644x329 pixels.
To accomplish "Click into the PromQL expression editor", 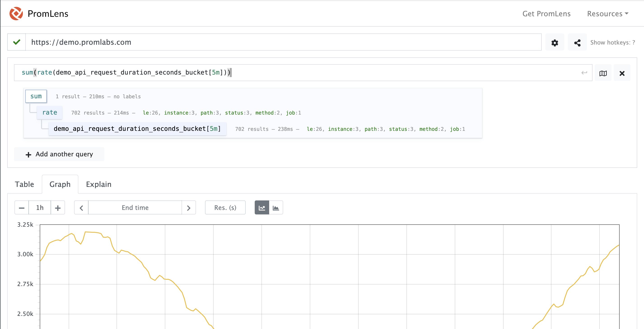I will coord(303,73).
